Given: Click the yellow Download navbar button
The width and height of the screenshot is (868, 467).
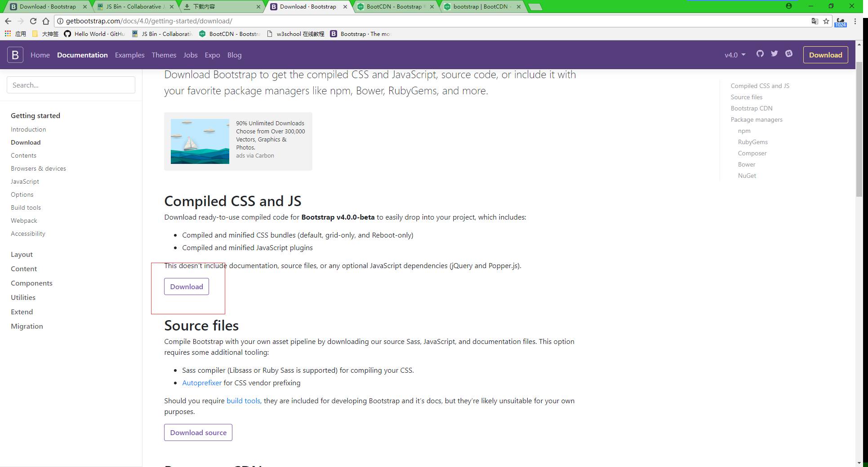Looking at the screenshot, I should tap(825, 55).
